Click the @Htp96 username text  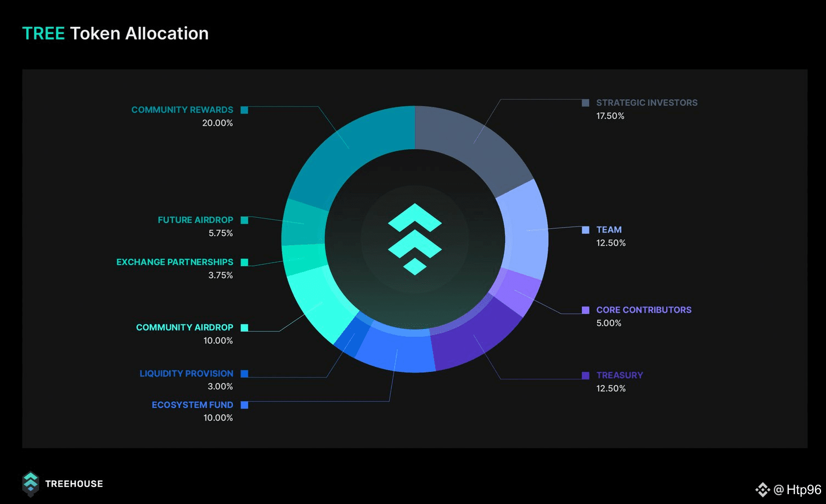(x=797, y=490)
